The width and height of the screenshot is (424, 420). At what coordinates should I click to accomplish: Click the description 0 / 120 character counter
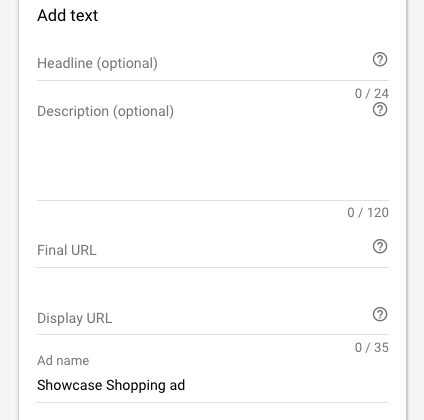[368, 213]
